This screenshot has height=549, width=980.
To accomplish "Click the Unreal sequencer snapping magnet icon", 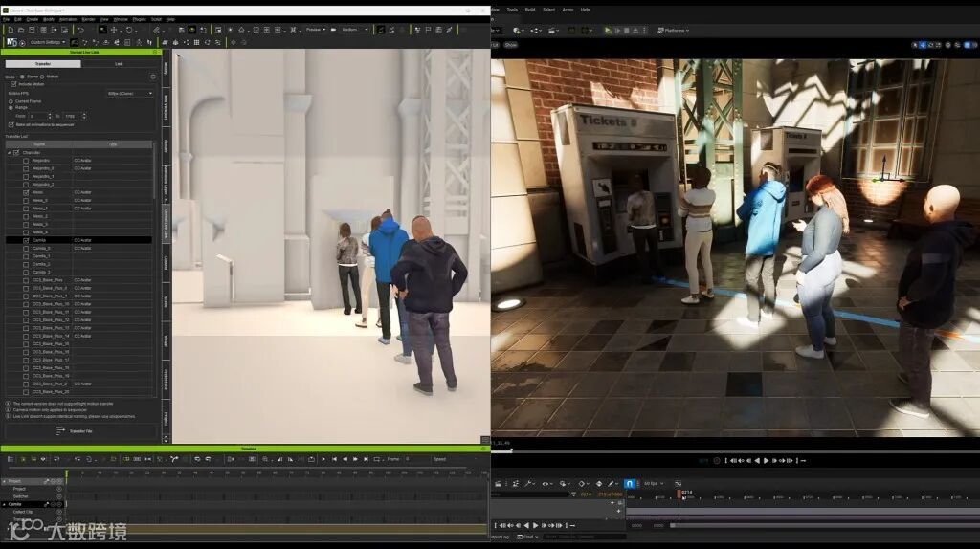I will 629,483.
